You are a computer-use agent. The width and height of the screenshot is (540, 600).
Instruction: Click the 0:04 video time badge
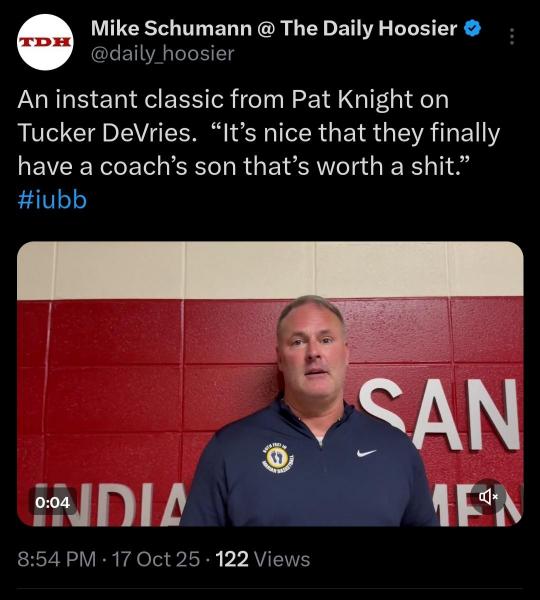pos(52,502)
